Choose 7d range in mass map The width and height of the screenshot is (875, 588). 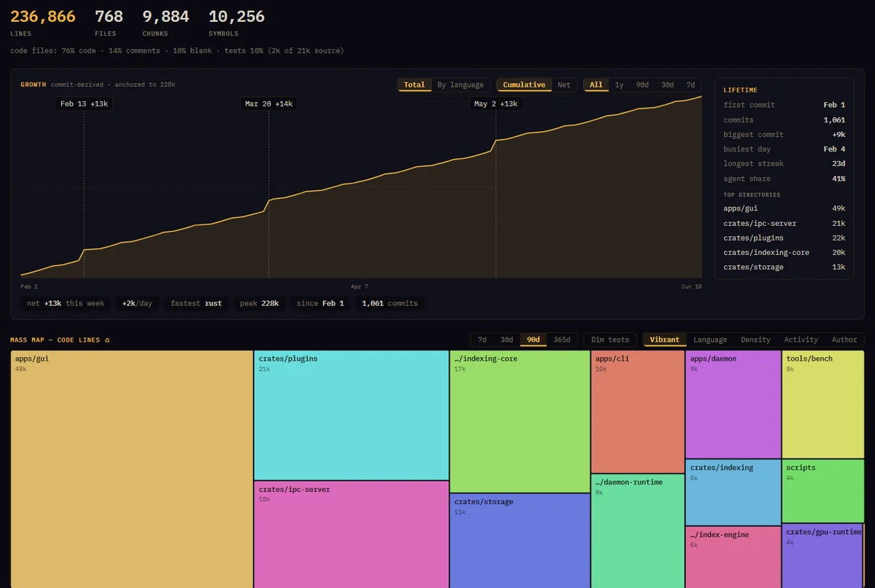tap(482, 340)
